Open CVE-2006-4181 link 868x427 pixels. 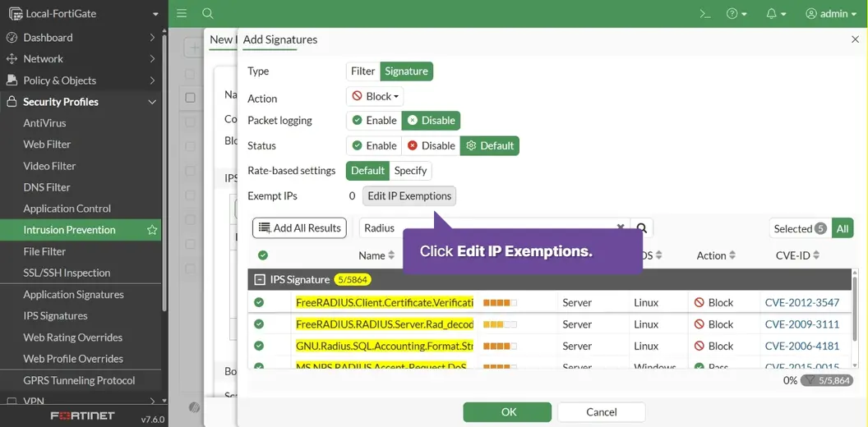point(802,346)
